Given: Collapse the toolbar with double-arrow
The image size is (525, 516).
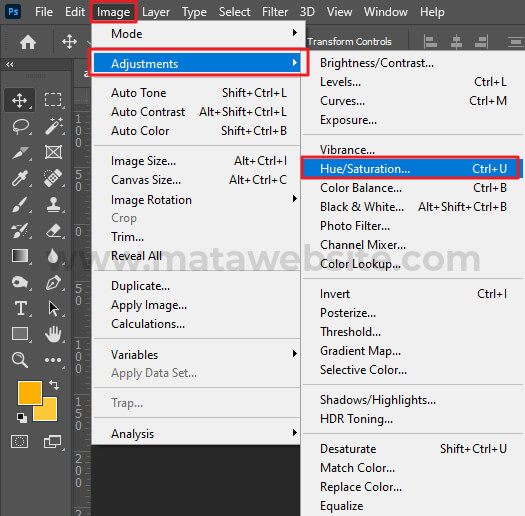Looking at the screenshot, I should pyautogui.click(x=10, y=64).
